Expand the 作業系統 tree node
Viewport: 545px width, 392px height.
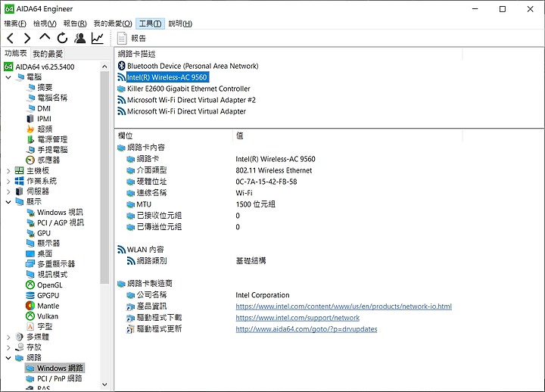(8, 181)
